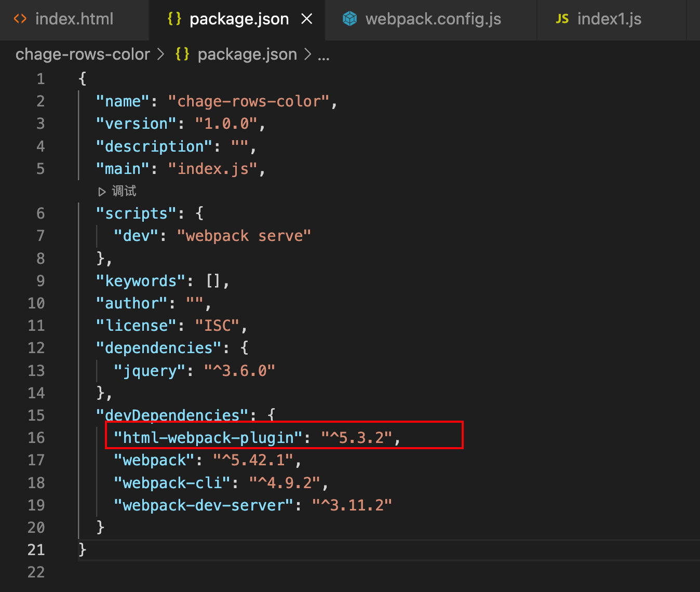700x592 pixels.
Task: Click the HTML icon on index.html tab
Action: [20, 19]
